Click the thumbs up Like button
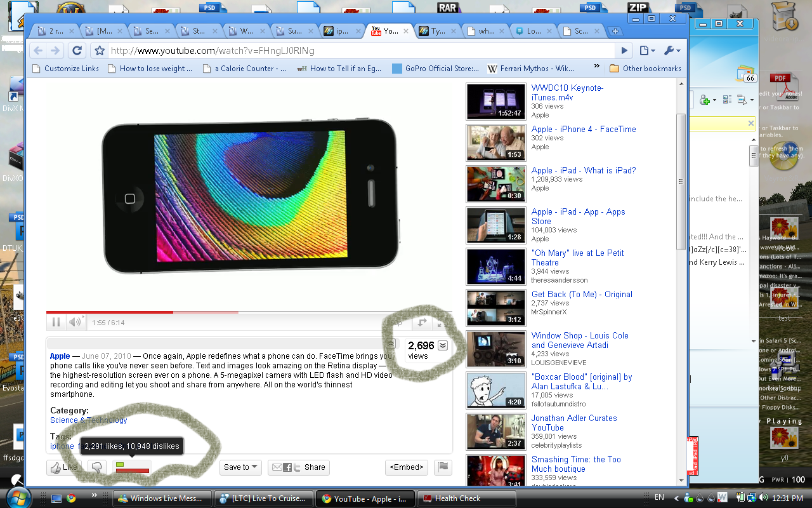Screen dimensions: 812x508 click(64, 467)
